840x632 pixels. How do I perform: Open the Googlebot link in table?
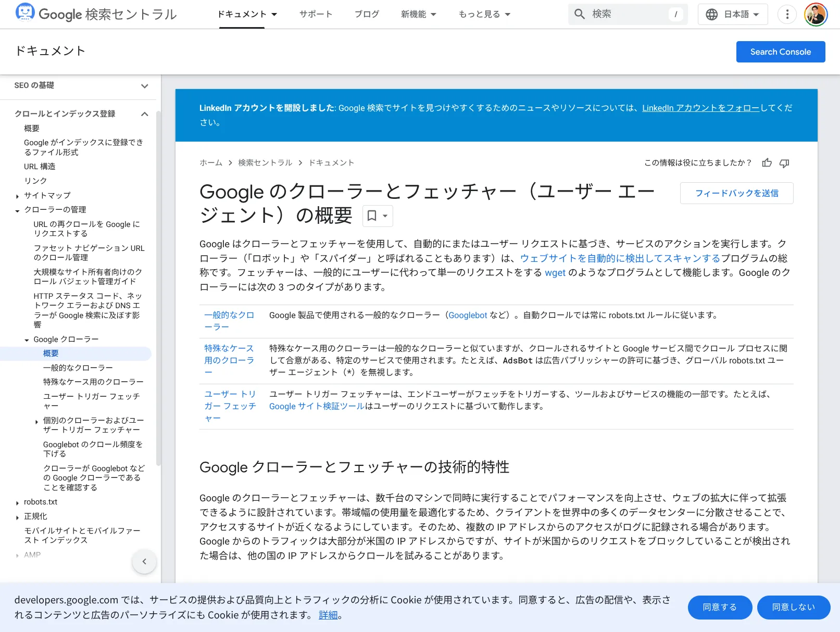coord(468,315)
